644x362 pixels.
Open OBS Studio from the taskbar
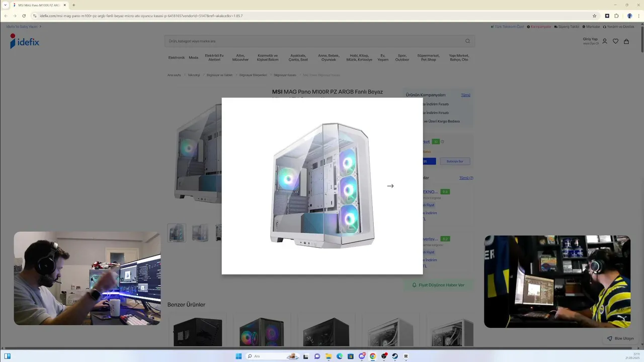pos(384,356)
